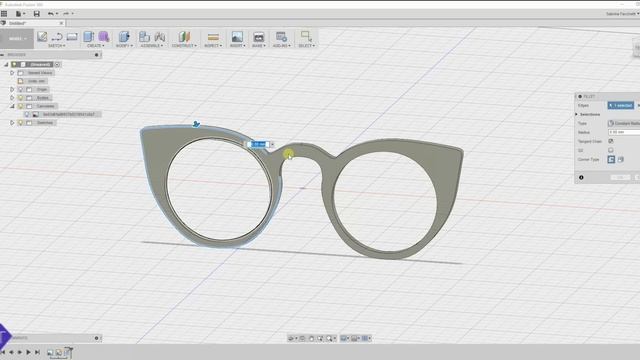640x360 pixels.
Task: Collapse the root component in browser
Action: [x=6, y=64]
